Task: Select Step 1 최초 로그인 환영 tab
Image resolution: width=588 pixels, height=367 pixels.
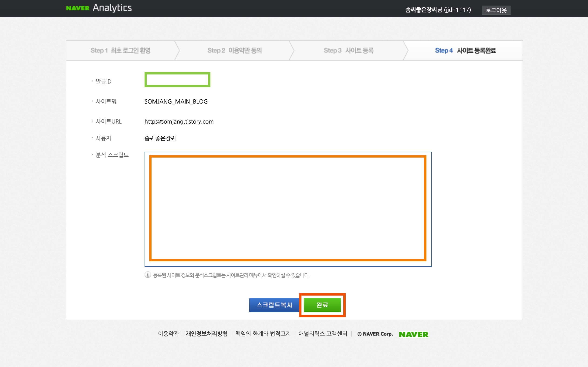Action: [121, 51]
